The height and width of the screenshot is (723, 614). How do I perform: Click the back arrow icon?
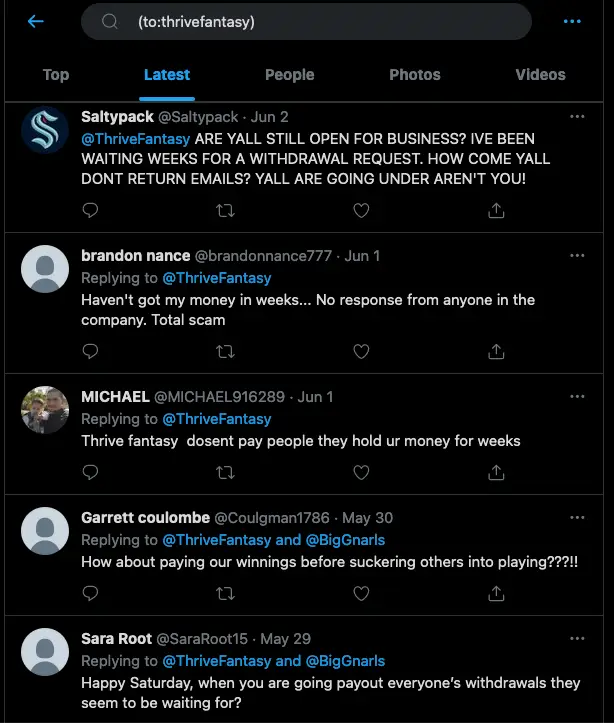point(36,21)
